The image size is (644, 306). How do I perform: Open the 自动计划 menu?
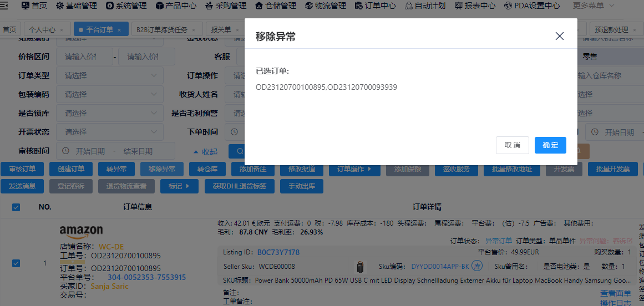[425, 6]
